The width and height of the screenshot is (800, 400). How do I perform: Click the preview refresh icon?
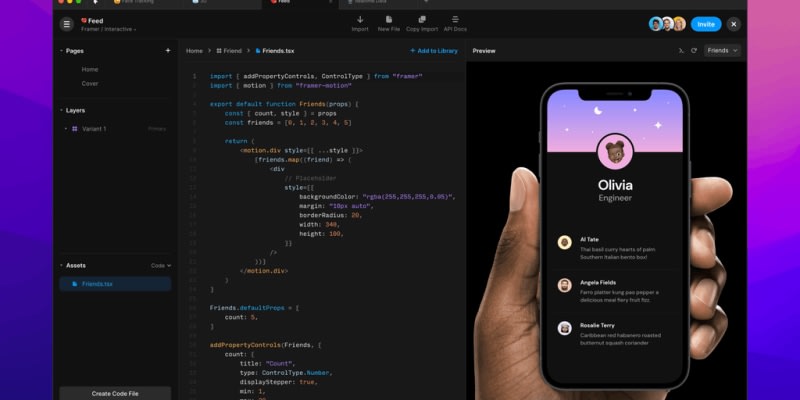(x=693, y=50)
